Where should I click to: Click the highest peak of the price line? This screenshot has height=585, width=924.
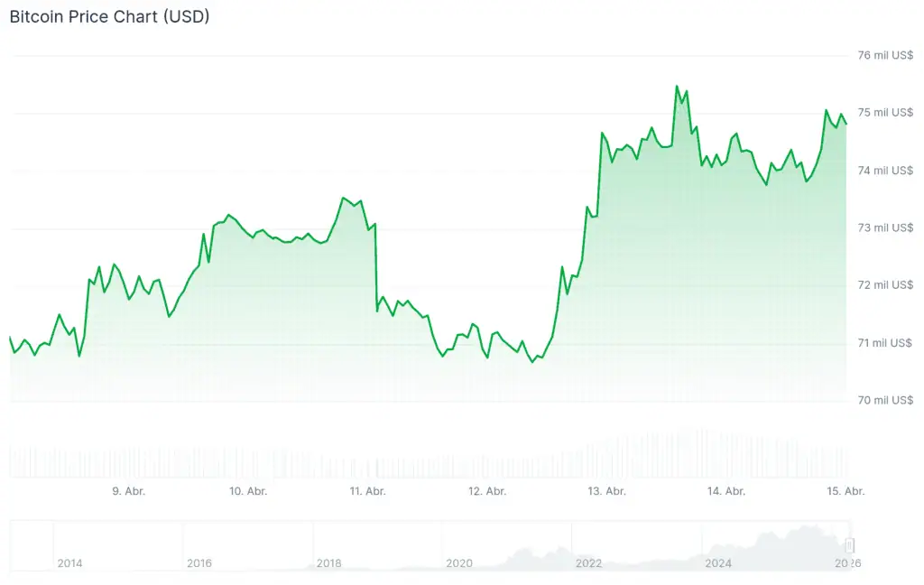click(x=677, y=87)
